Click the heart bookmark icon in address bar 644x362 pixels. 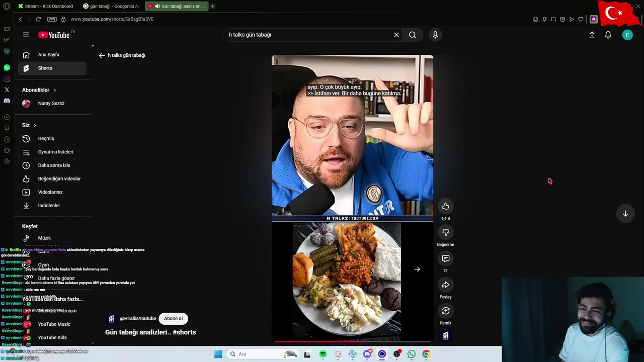coord(581,19)
